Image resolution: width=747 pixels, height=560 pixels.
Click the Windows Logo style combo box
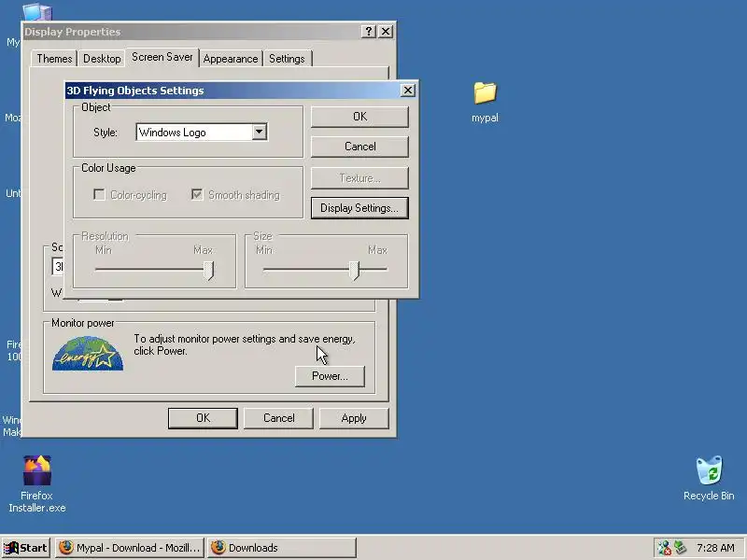point(202,132)
